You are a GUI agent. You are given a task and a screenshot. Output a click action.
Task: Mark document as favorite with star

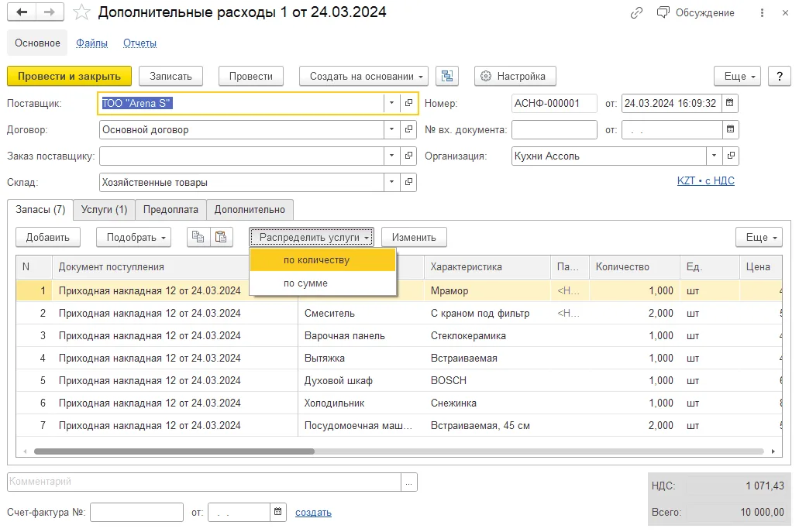[x=81, y=12]
